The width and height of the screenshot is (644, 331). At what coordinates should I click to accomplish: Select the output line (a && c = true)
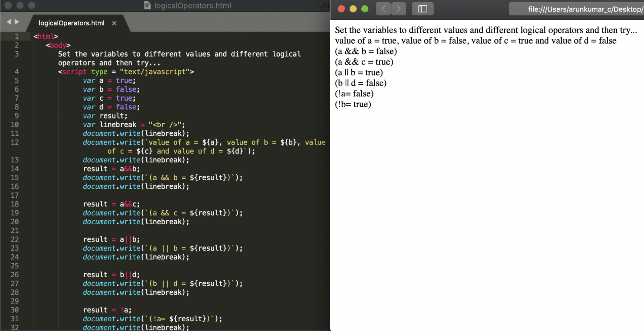point(364,62)
